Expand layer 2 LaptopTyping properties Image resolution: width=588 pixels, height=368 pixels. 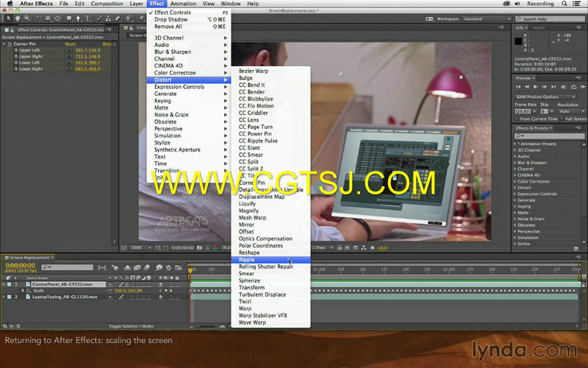4,297
